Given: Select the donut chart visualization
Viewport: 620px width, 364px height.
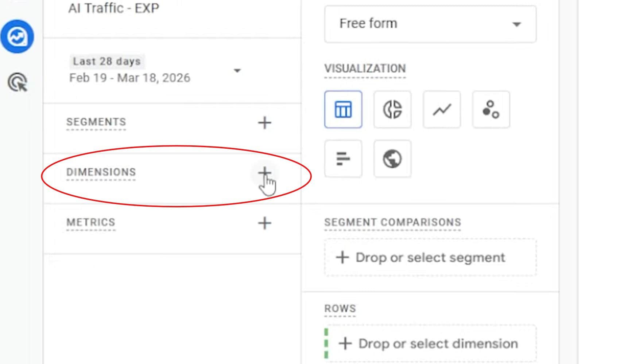Looking at the screenshot, I should pos(392,109).
